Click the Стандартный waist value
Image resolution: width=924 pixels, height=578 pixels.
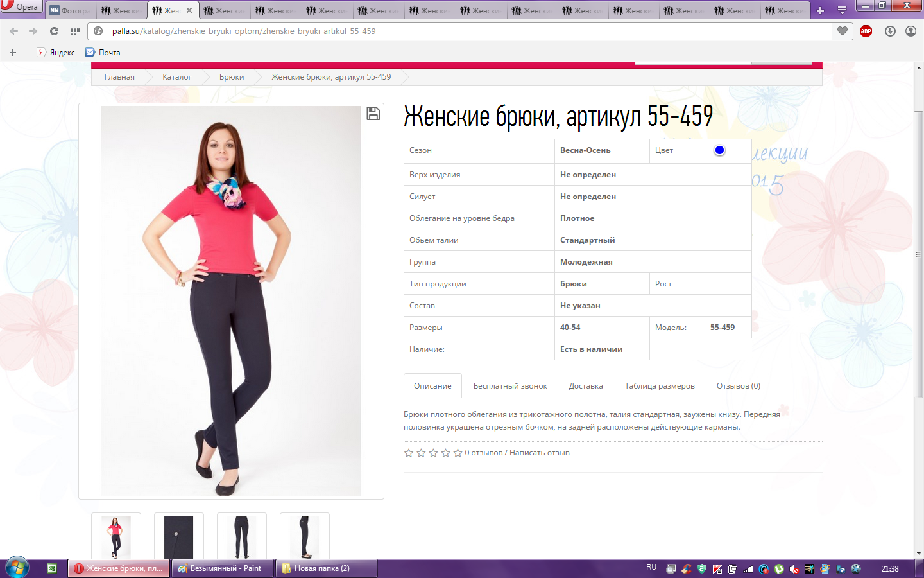tap(587, 240)
